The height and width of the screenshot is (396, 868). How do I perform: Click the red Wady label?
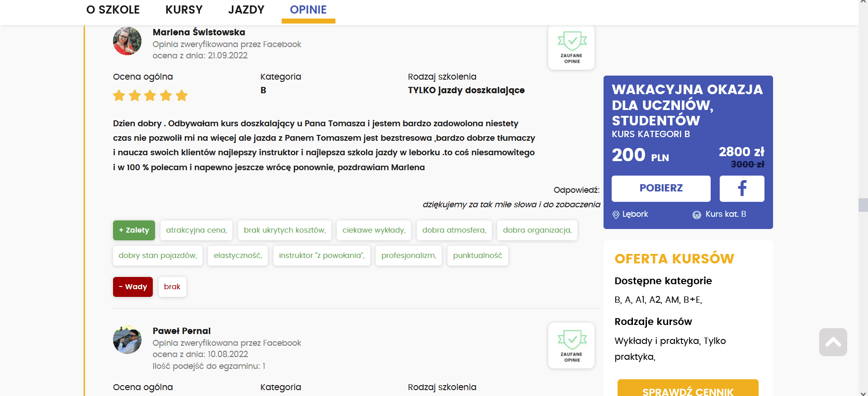point(133,287)
